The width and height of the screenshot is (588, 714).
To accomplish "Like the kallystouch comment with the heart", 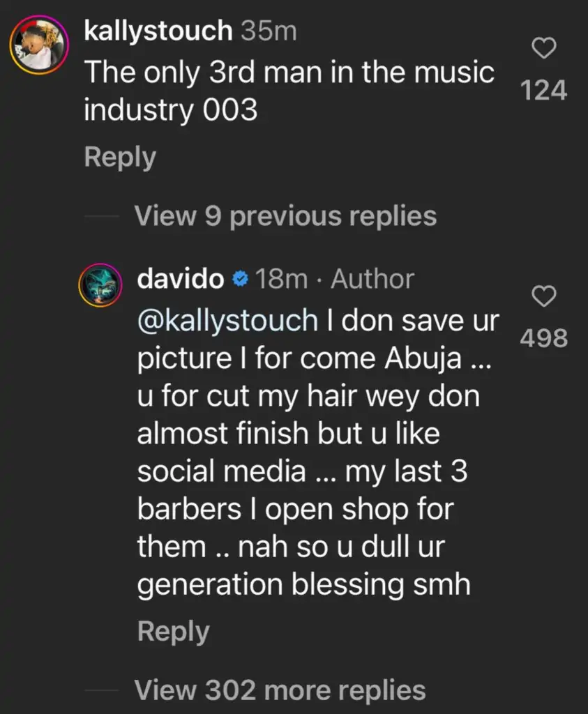I will click(x=544, y=48).
